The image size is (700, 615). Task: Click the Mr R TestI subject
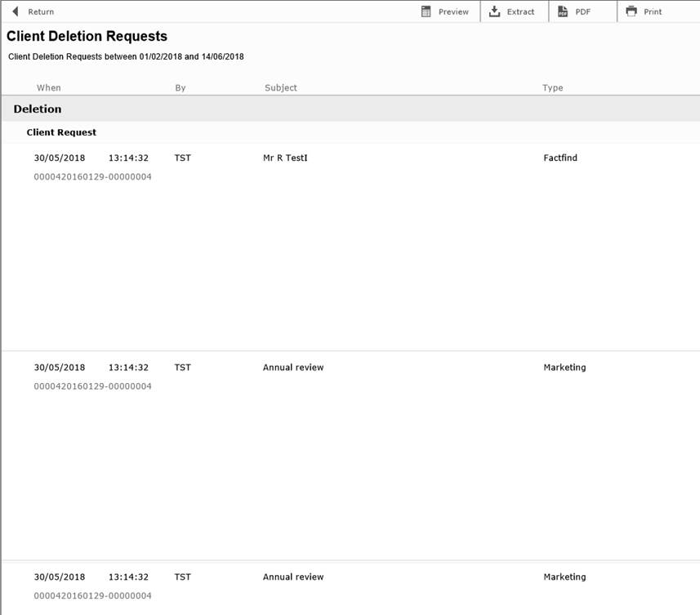pos(285,158)
